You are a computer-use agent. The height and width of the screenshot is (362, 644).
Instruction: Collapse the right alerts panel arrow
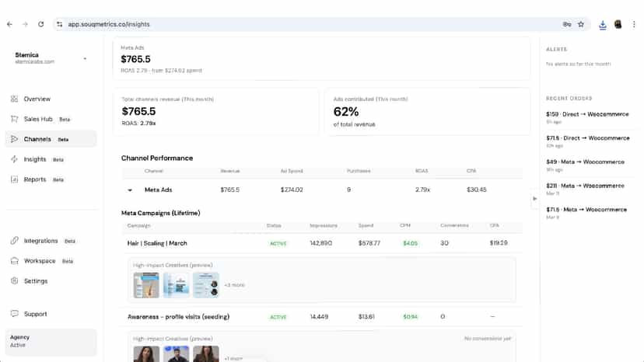click(534, 199)
